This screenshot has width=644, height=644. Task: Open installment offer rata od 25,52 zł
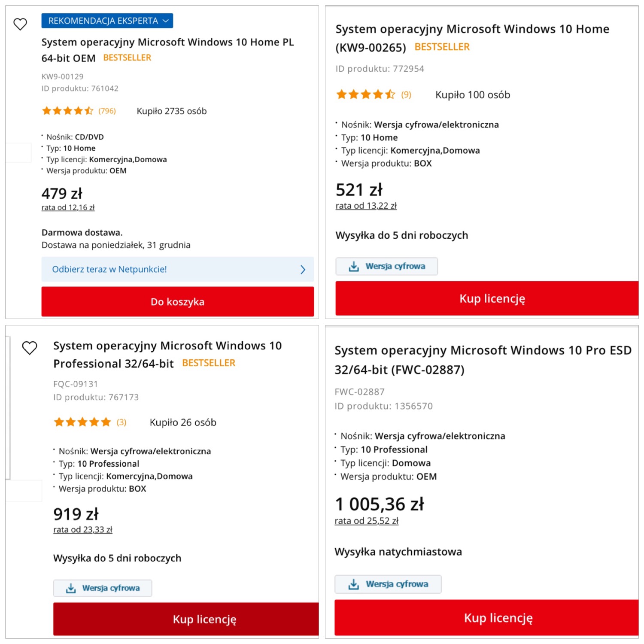366,521
